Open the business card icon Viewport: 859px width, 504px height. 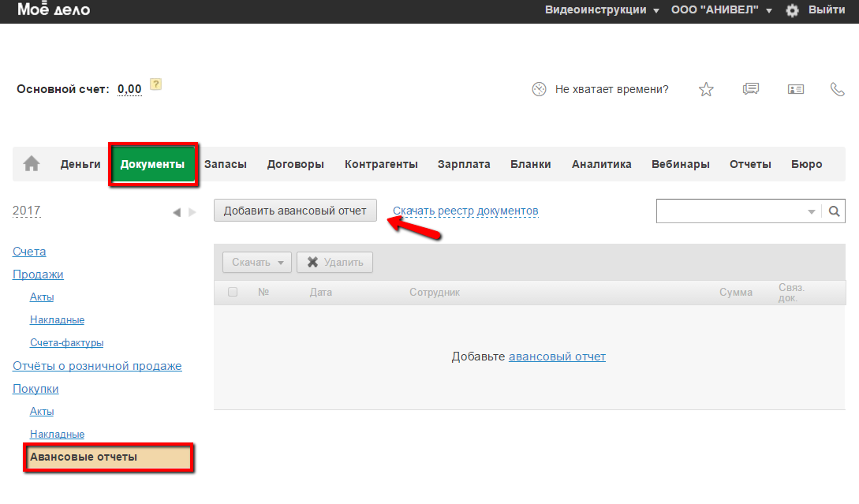point(796,89)
